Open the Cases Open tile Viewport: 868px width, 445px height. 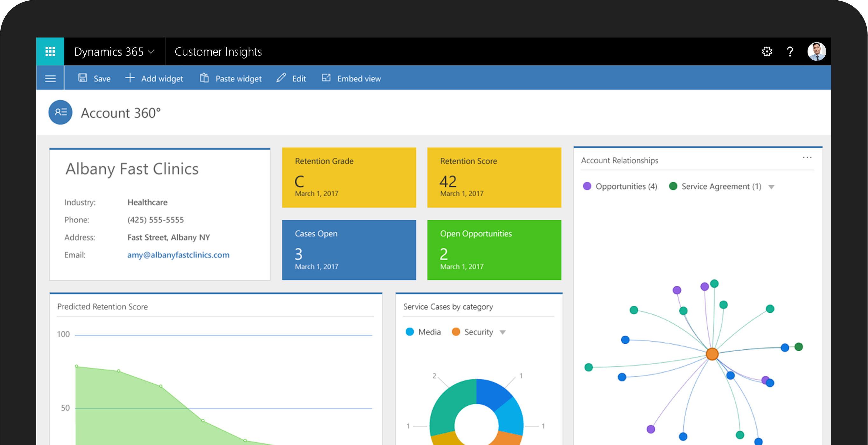tap(349, 250)
